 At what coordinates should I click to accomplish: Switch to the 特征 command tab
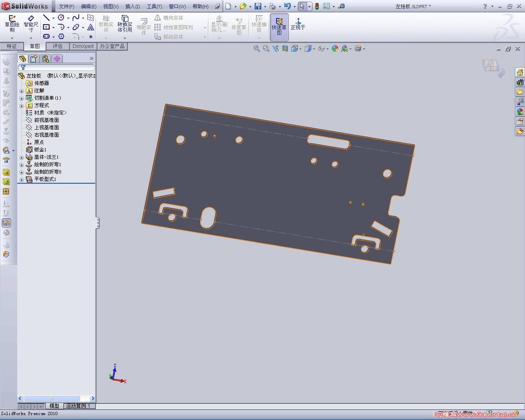(x=11, y=46)
